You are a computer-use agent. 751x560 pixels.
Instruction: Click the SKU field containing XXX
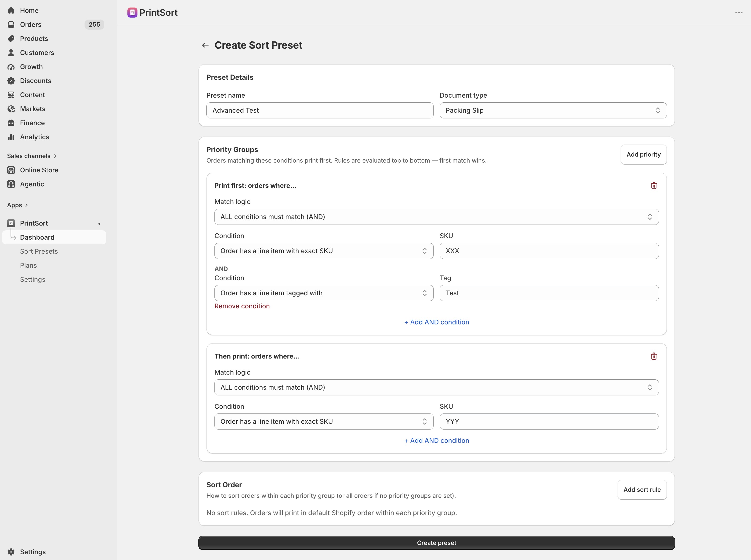[x=549, y=251]
